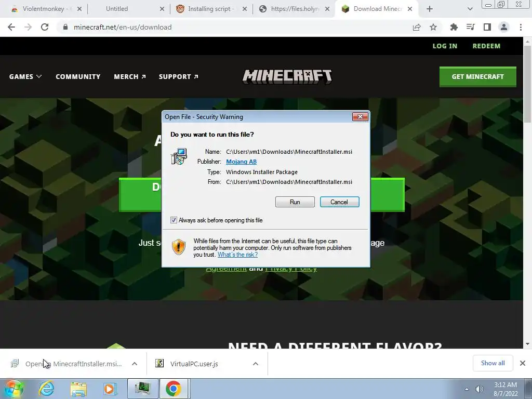This screenshot has width=532, height=399.
Task: Click the shield warning icon in dialog
Action: [179, 247]
